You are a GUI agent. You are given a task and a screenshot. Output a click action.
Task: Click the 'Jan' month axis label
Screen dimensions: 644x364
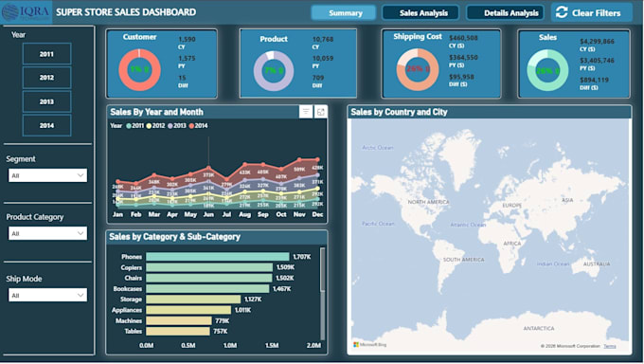pyautogui.click(x=117, y=214)
